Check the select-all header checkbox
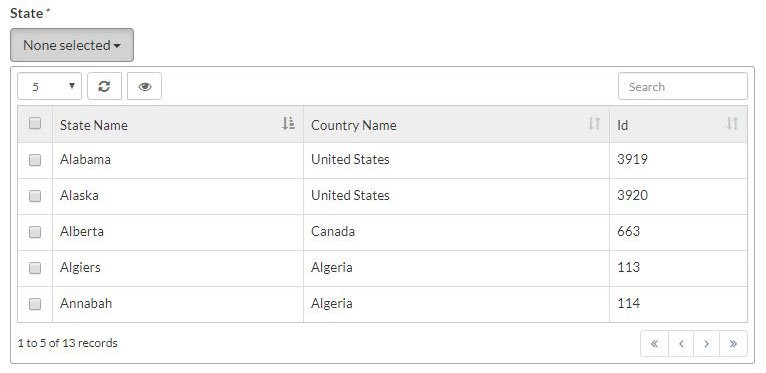The width and height of the screenshot is (766, 373). tap(35, 123)
